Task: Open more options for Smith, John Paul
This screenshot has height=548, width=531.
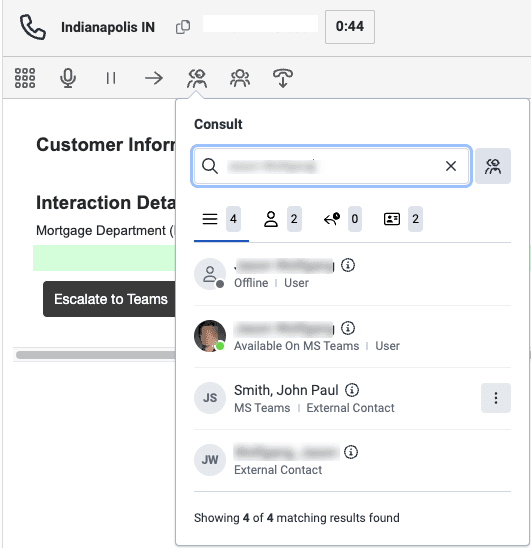Action: 496,398
